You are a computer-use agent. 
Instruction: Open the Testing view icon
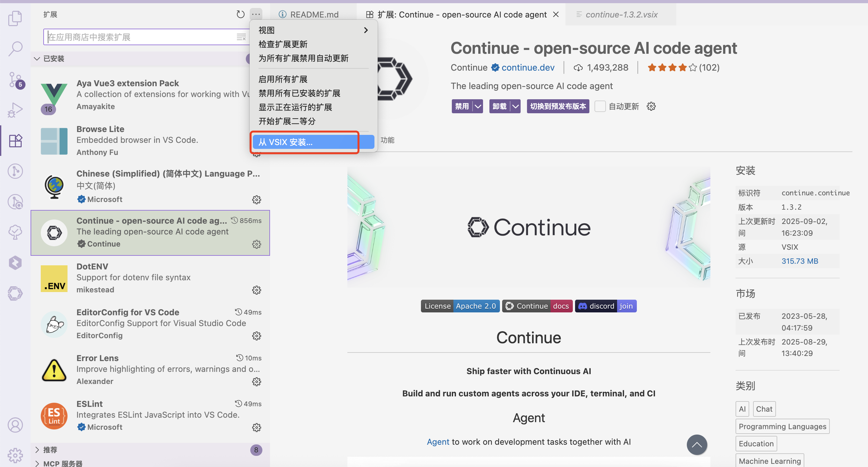15,232
